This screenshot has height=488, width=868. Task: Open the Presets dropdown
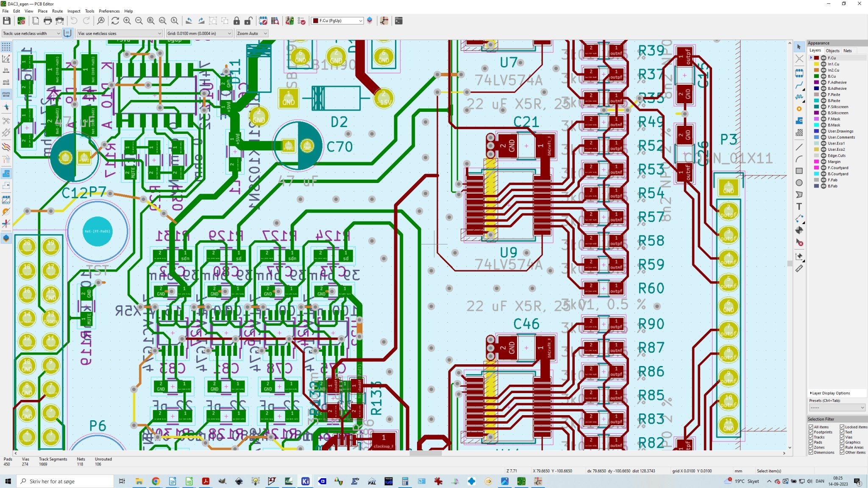pos(837,408)
